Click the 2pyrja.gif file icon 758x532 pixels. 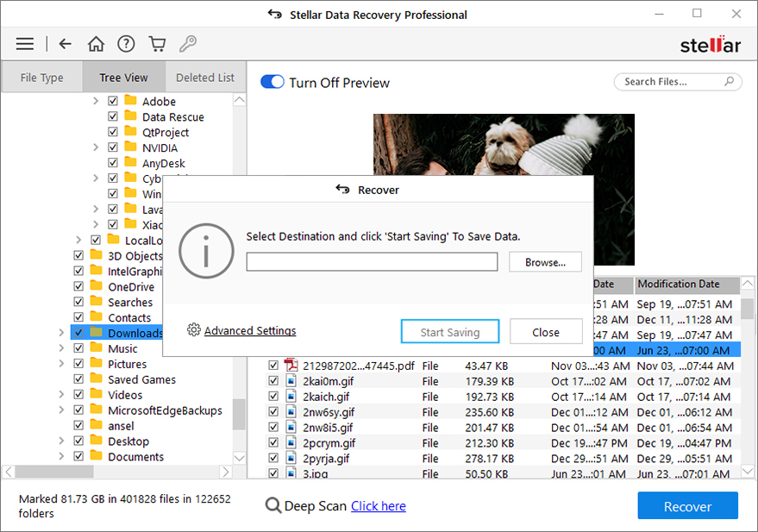pyautogui.click(x=291, y=458)
